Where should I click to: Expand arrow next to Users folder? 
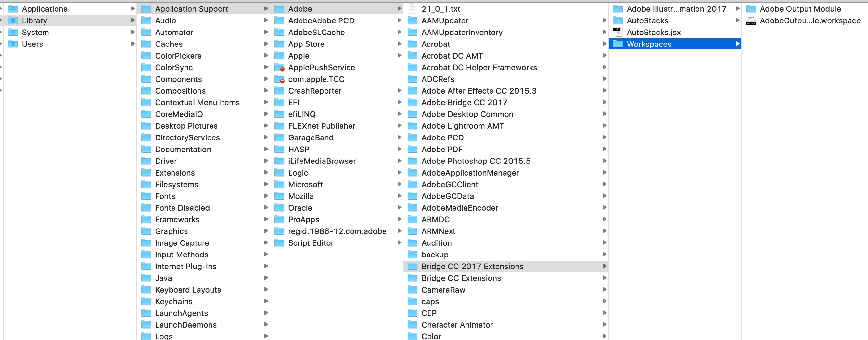133,44
